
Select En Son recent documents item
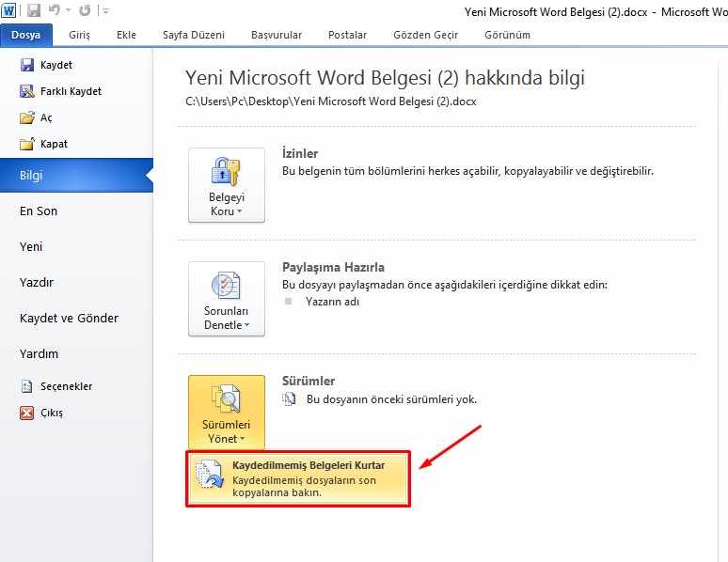click(x=39, y=211)
